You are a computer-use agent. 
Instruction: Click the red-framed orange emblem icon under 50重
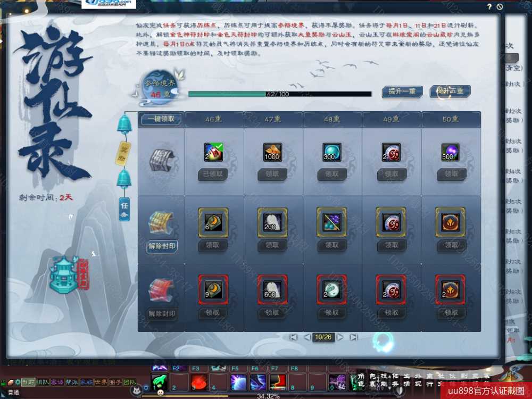click(x=450, y=290)
